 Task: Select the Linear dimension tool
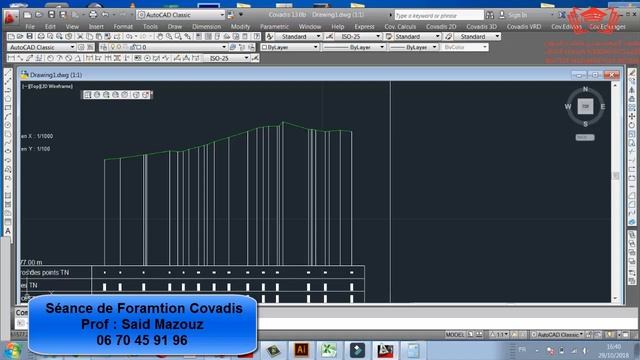click(11, 58)
